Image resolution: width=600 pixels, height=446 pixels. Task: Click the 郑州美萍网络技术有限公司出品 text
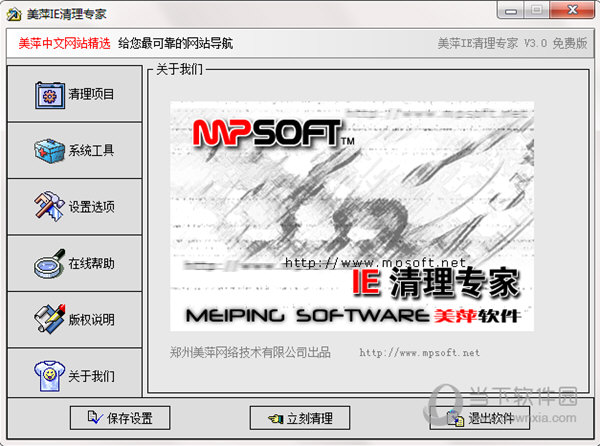pos(250,352)
